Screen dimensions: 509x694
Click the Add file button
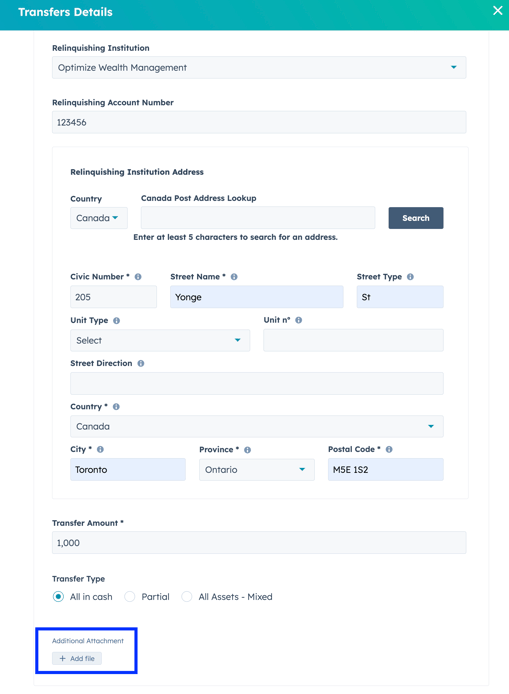click(77, 658)
